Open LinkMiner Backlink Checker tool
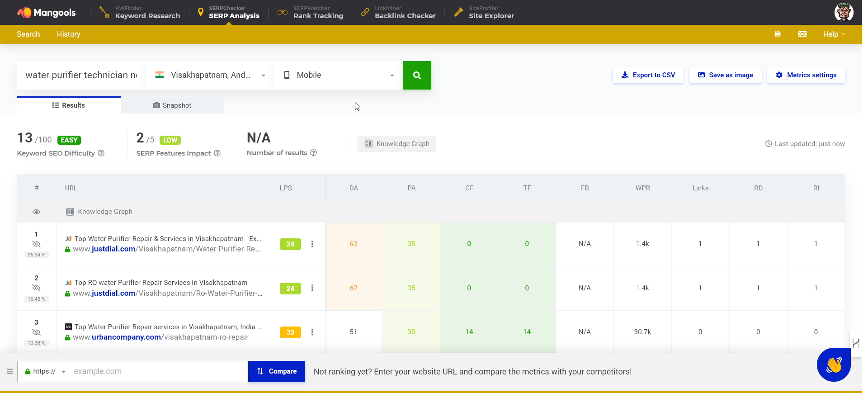The width and height of the screenshot is (868, 393). point(398,12)
